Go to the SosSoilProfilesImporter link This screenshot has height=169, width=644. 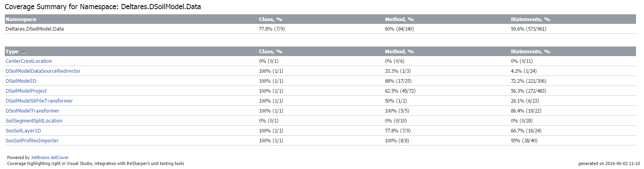32,141
